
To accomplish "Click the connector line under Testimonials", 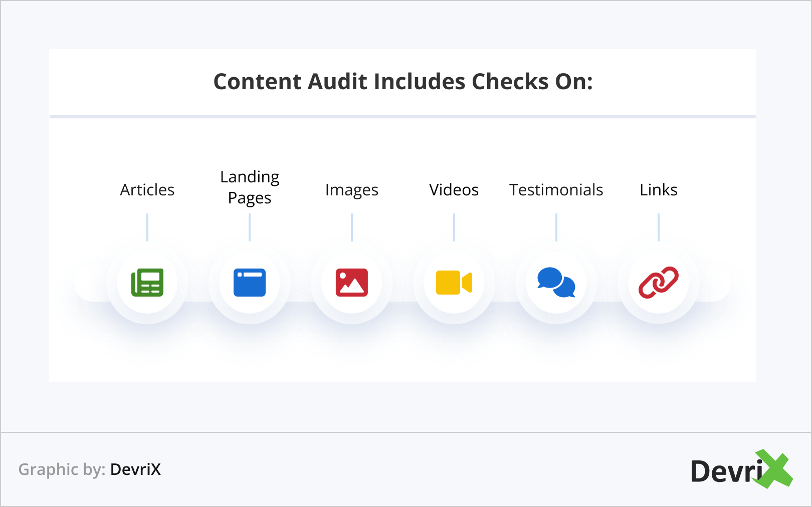I will (x=556, y=227).
